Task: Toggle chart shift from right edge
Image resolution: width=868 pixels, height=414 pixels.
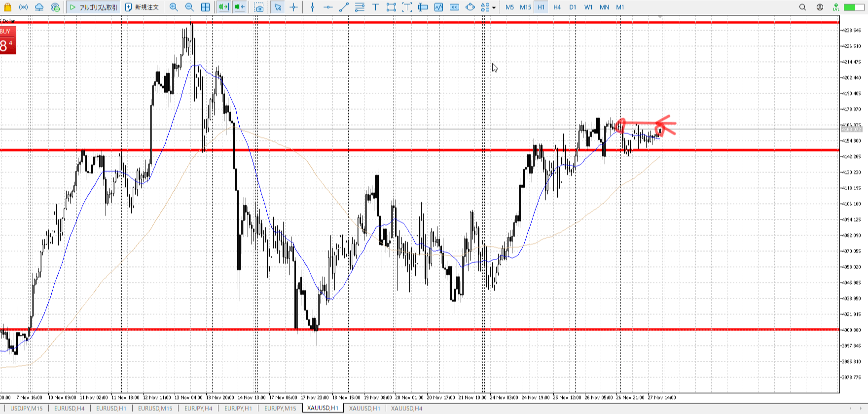Action: [240, 7]
